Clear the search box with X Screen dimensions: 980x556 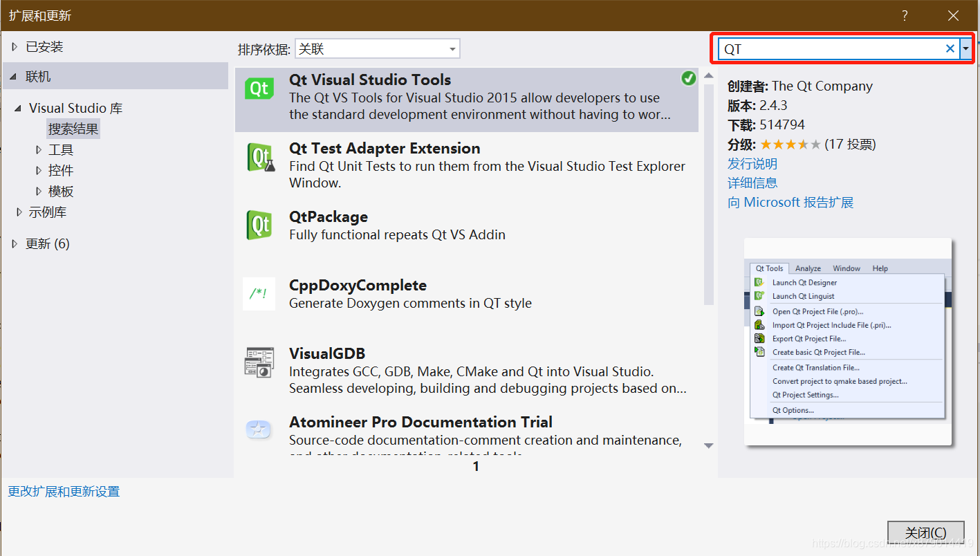point(950,48)
